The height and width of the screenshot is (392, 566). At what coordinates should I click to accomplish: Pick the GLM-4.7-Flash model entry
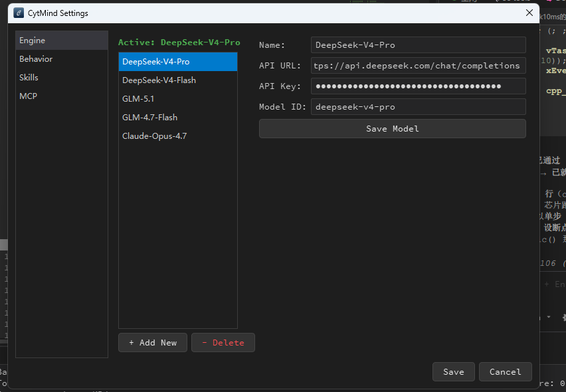pyautogui.click(x=178, y=118)
